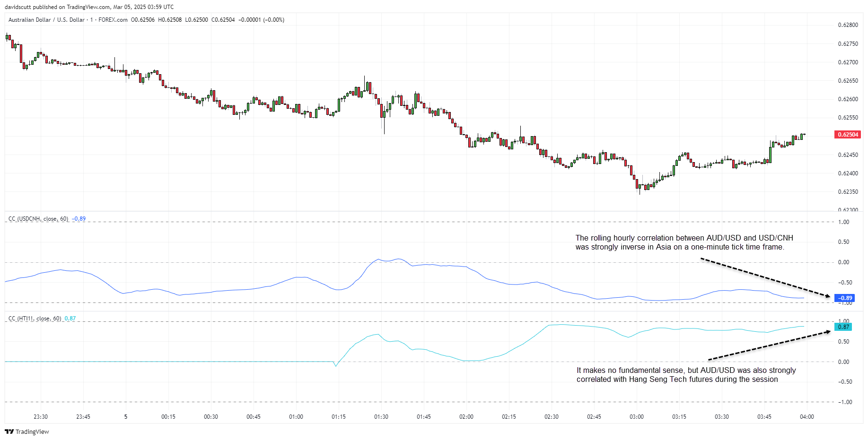868x440 pixels.
Task: Click the day marker '5' on time axis
Action: 126,417
